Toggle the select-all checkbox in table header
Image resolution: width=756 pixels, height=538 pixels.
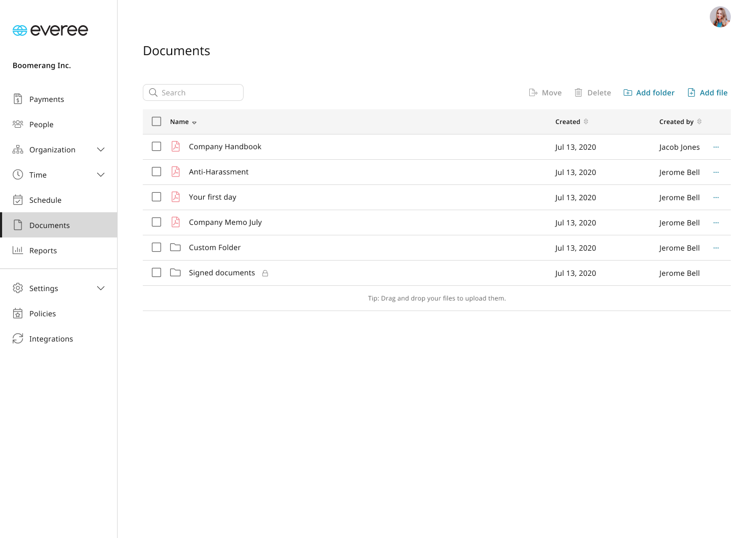click(156, 121)
